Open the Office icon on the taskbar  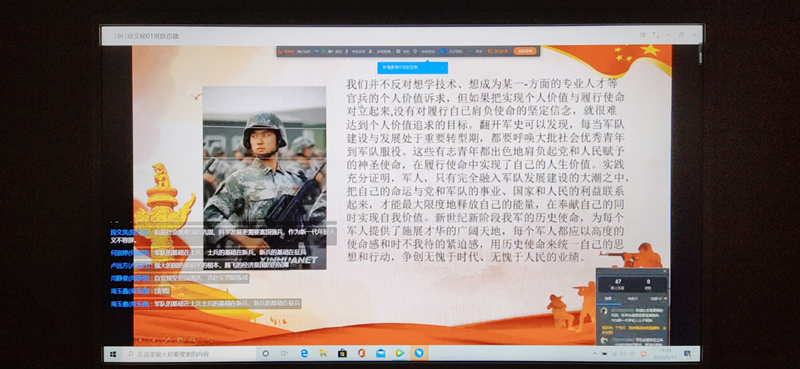(x=361, y=353)
